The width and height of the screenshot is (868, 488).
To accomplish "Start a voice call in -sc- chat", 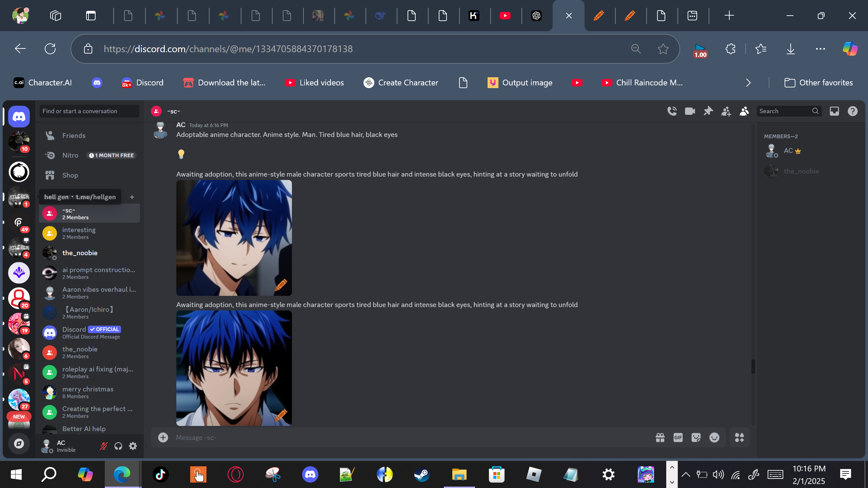I will click(x=672, y=111).
